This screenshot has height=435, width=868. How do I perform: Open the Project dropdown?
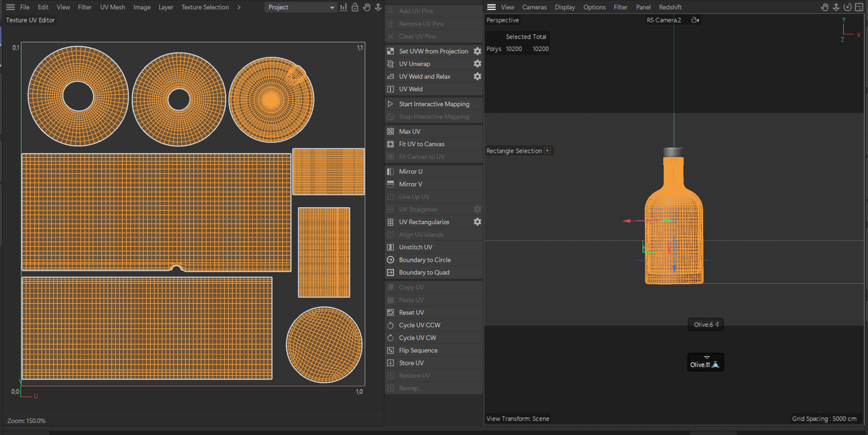301,7
